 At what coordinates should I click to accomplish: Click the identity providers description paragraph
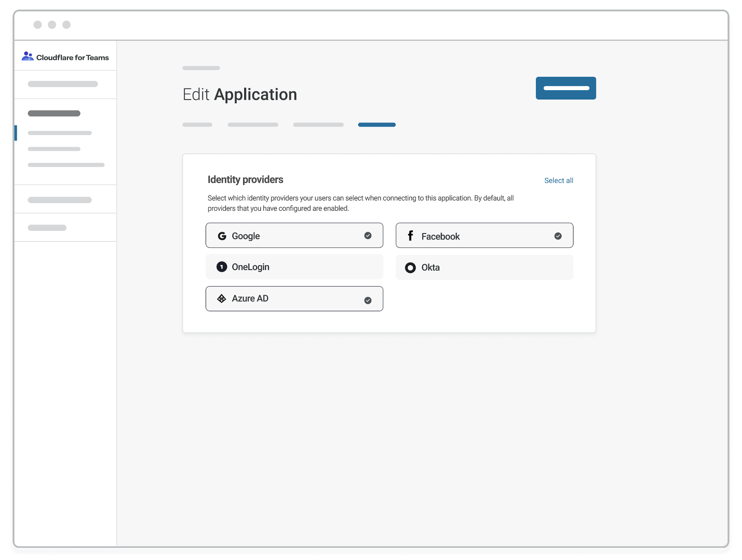(x=360, y=203)
